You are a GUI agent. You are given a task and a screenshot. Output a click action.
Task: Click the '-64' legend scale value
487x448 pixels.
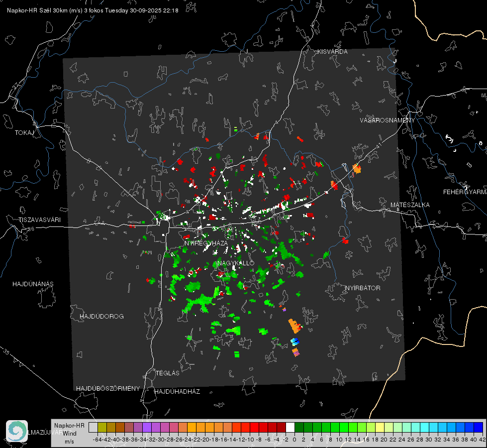point(97,440)
